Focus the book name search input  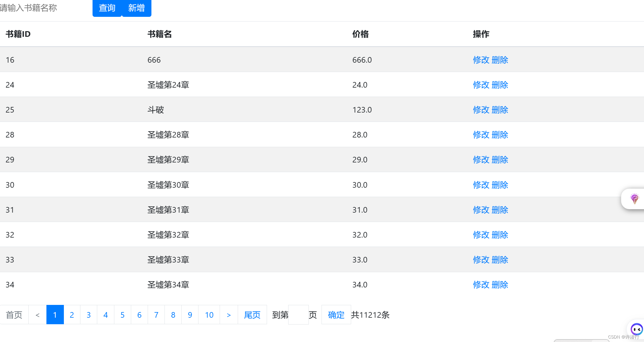(x=44, y=8)
